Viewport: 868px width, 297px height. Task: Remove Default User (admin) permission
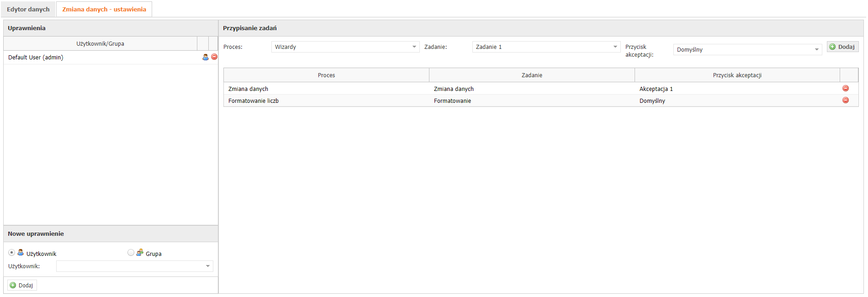[x=214, y=57]
